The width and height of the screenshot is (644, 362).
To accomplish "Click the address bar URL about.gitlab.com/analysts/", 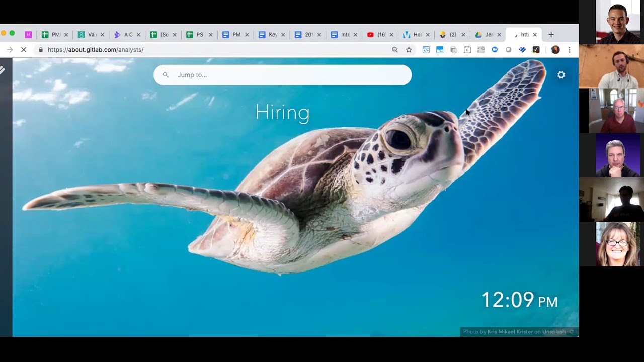I will point(96,50).
